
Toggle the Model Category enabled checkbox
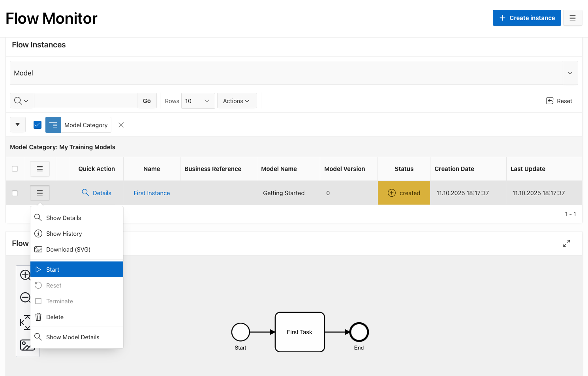pyautogui.click(x=38, y=125)
